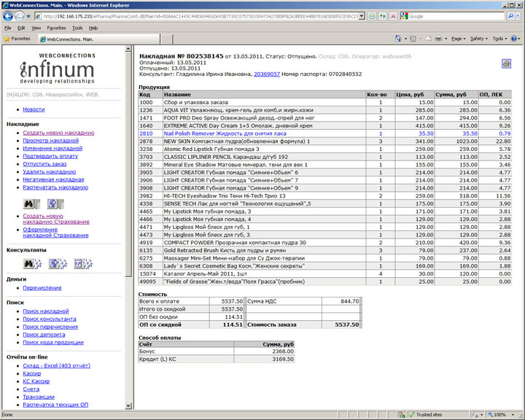
Task: Click the Home icon in the command bar
Action: 398,39
